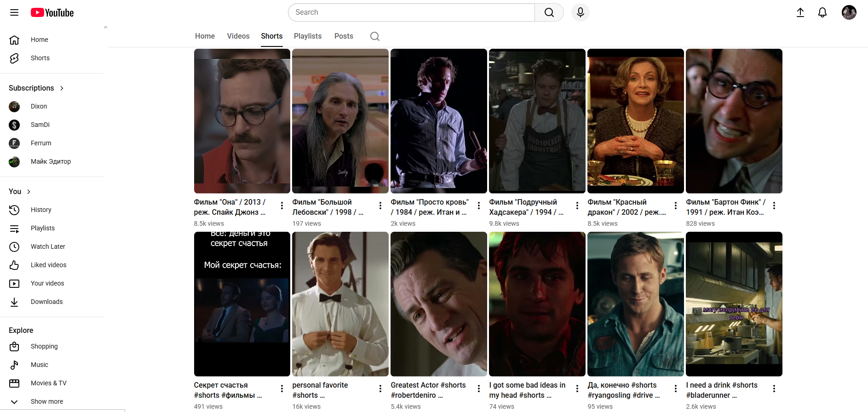Open the Фильм "Она" / 2013 title link
The image size is (868, 412).
[230, 207]
